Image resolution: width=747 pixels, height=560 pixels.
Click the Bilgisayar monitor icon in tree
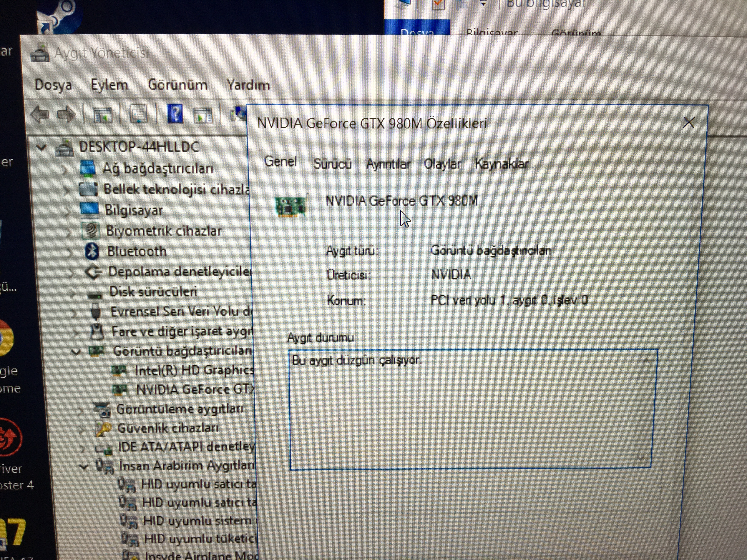(89, 210)
